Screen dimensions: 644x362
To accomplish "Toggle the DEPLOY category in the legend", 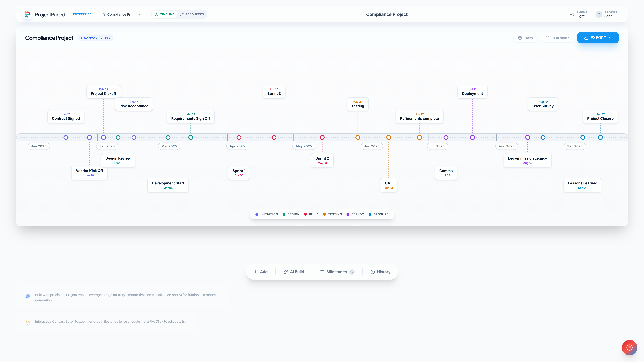I will coord(355,214).
